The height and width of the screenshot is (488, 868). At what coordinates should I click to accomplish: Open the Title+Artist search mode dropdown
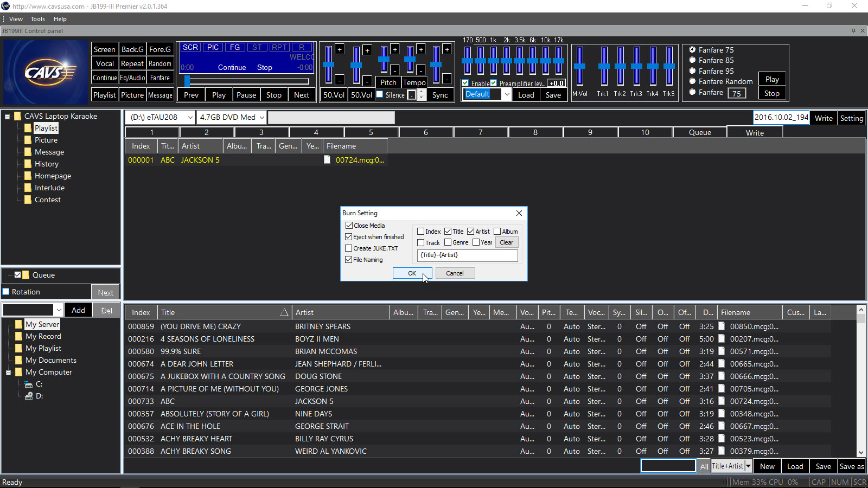(x=748, y=466)
